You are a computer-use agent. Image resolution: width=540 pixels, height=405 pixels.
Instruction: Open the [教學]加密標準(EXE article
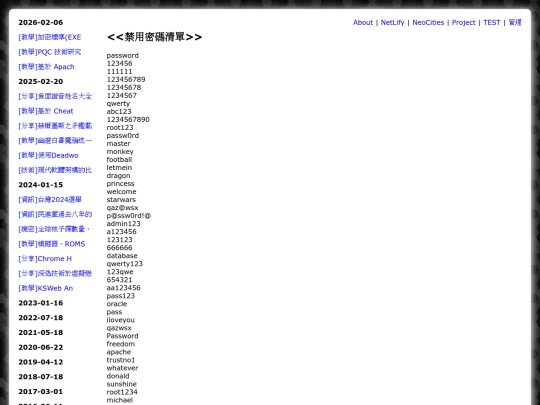click(x=50, y=37)
